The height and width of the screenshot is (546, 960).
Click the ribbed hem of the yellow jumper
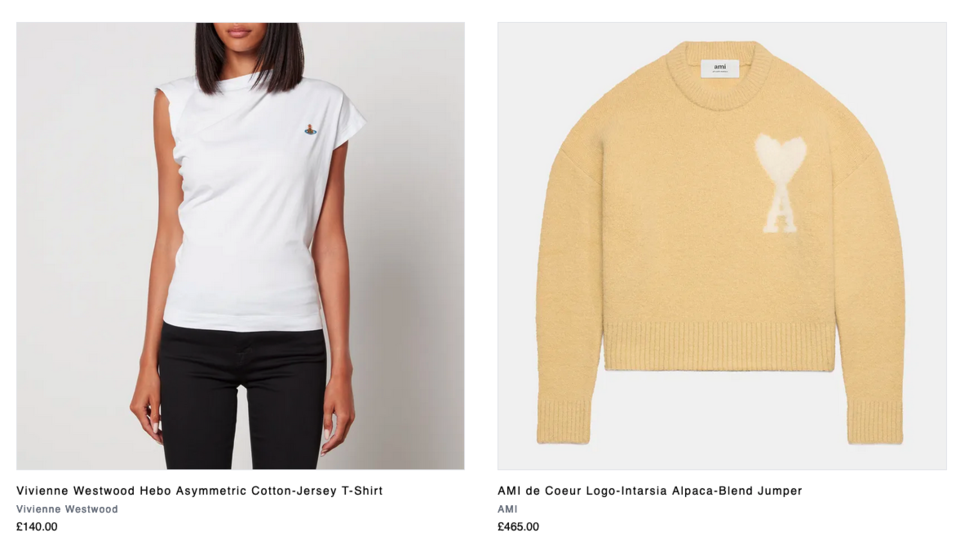pyautogui.click(x=719, y=347)
